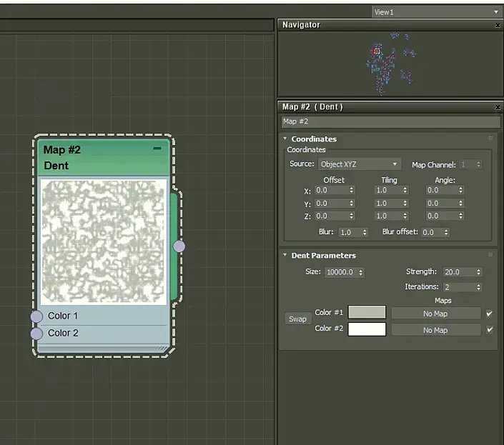The width and height of the screenshot is (504, 445).
Task: Click the Color 2 input socket
Action: click(36, 334)
